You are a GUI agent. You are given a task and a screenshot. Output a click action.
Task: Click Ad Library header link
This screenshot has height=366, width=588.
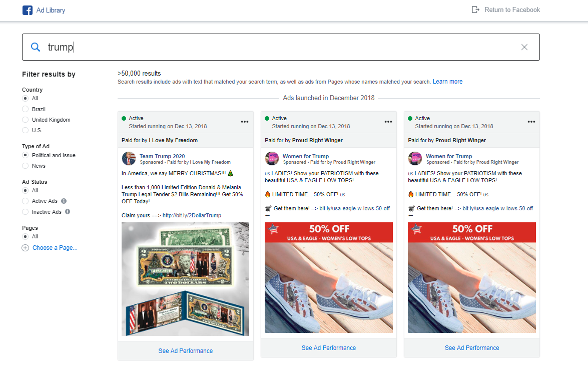pyautogui.click(x=51, y=10)
